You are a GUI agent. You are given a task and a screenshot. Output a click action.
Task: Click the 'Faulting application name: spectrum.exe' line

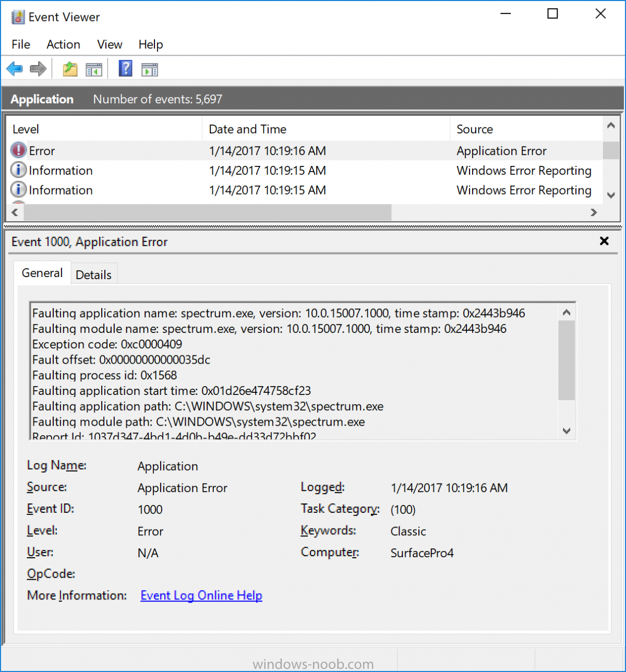(x=279, y=313)
